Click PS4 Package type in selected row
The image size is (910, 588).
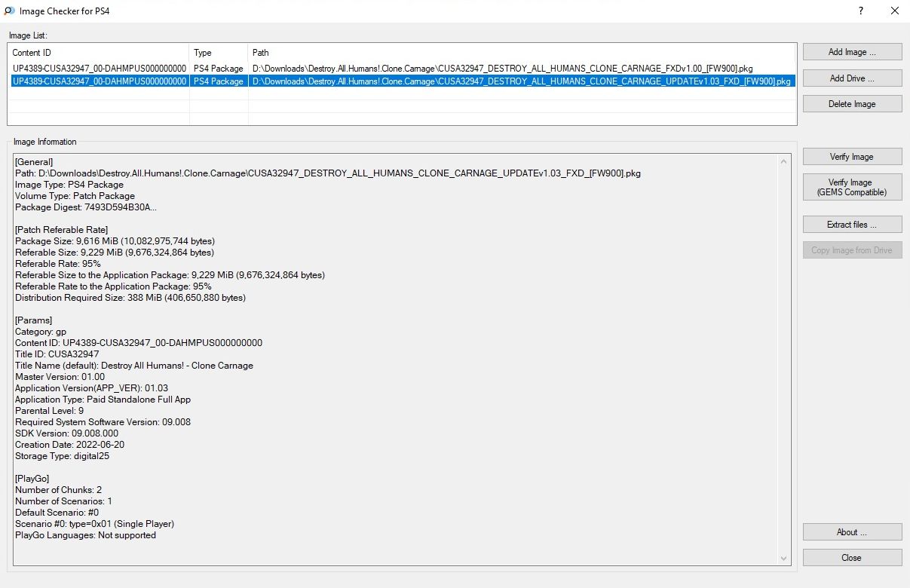click(x=218, y=81)
